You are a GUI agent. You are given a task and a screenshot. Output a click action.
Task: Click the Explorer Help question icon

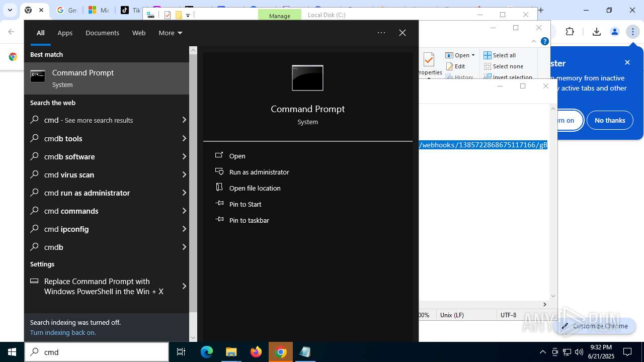(x=544, y=42)
